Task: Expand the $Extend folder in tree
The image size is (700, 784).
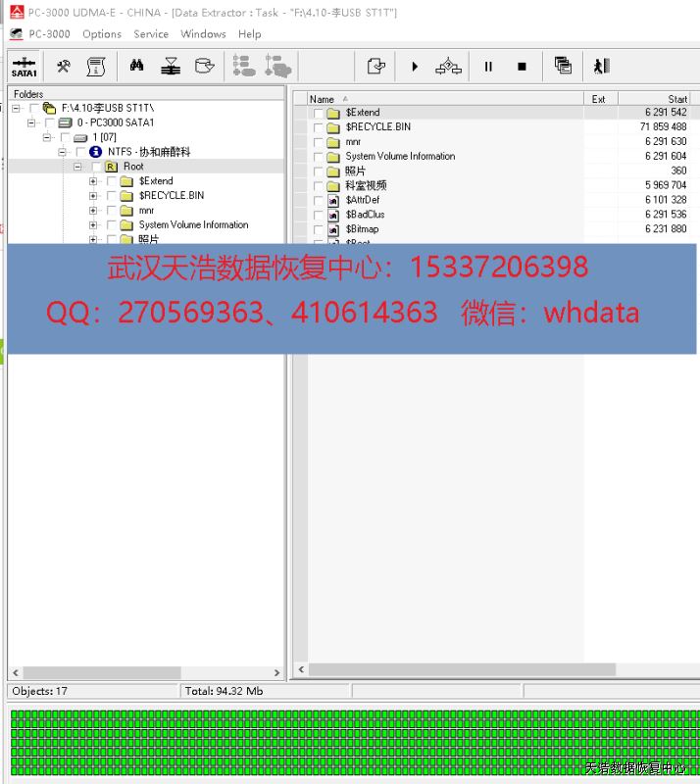Action: coord(93,181)
